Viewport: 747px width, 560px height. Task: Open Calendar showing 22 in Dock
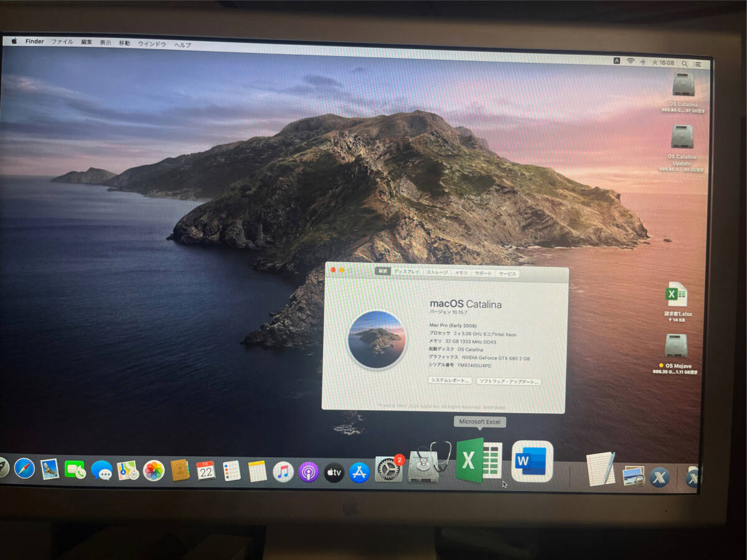[x=205, y=470]
